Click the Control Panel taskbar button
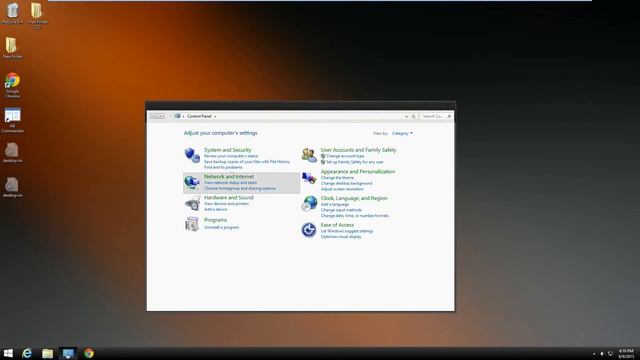The width and height of the screenshot is (640, 360). click(68, 353)
